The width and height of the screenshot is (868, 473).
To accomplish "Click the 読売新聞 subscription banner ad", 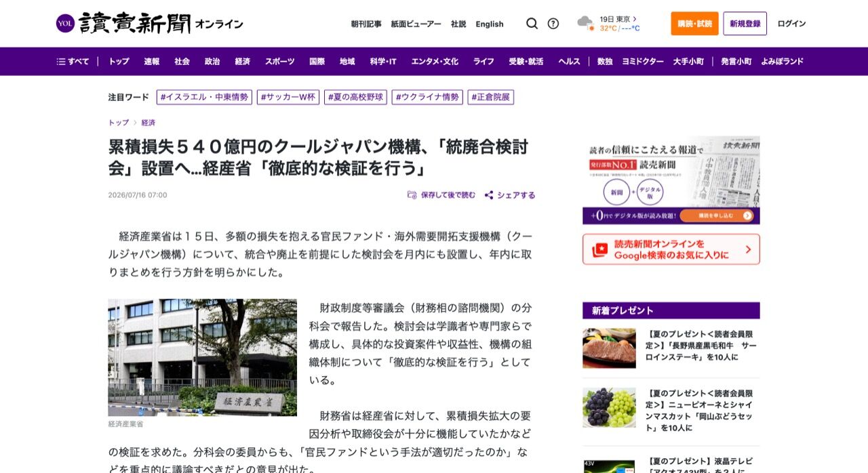I will click(671, 180).
